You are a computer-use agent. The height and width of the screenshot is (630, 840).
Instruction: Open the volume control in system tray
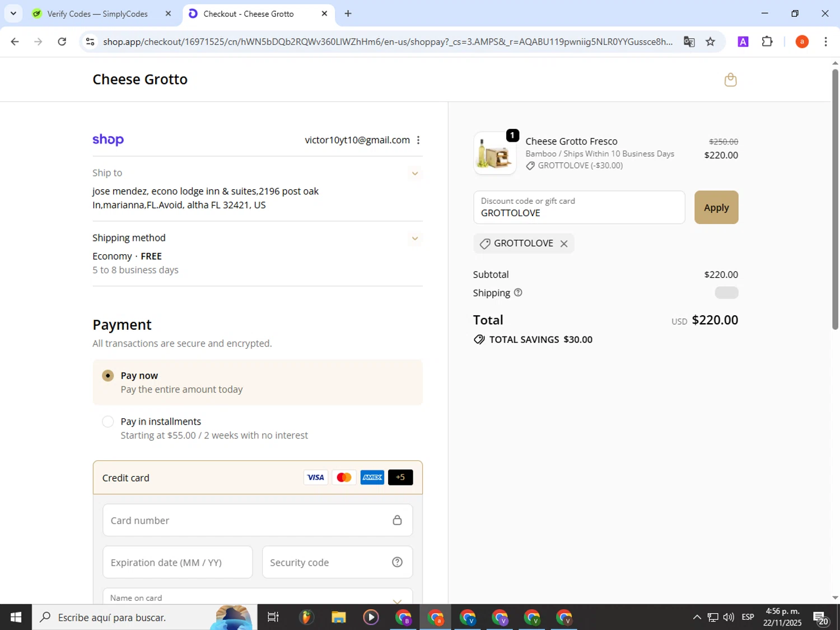tap(729, 617)
